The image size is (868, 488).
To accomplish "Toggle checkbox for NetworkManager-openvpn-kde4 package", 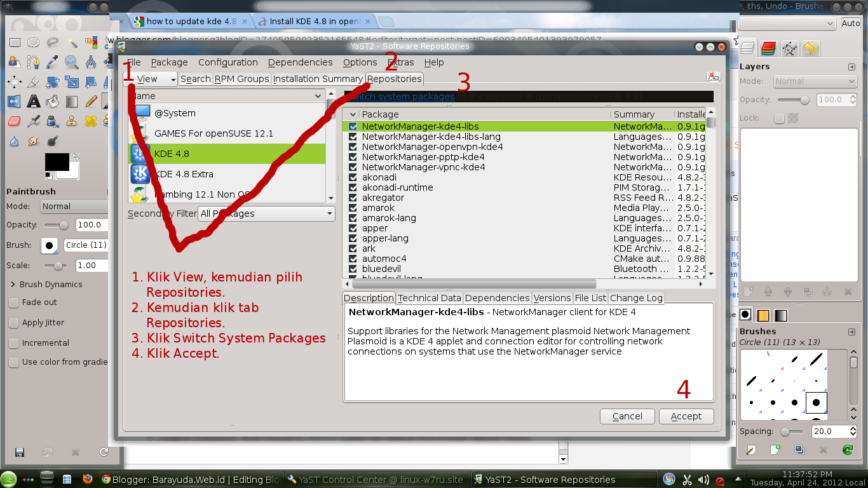I will 353,147.
